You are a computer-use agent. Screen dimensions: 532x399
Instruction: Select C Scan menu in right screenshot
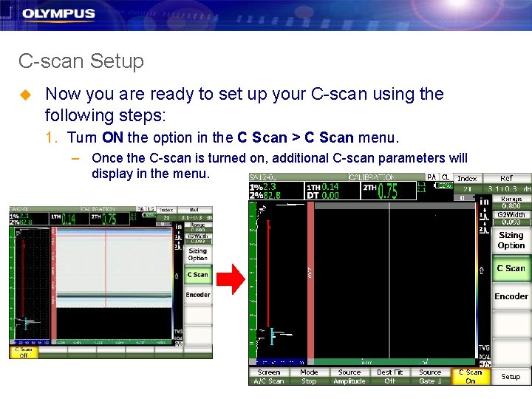point(511,268)
